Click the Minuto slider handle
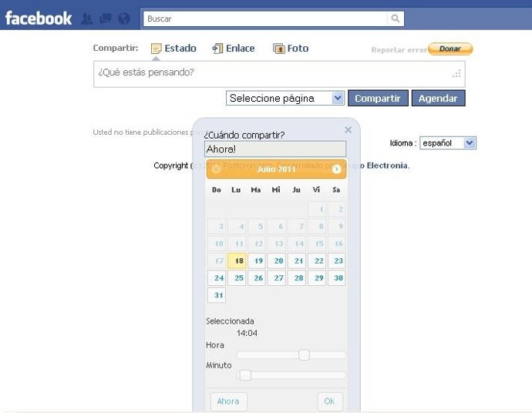This screenshot has width=532, height=413. 245,375
